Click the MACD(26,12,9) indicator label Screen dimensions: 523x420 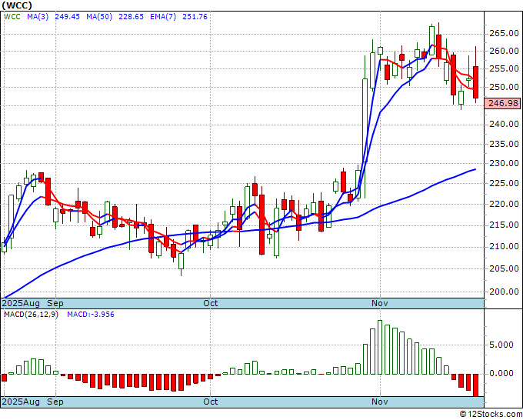click(x=31, y=315)
